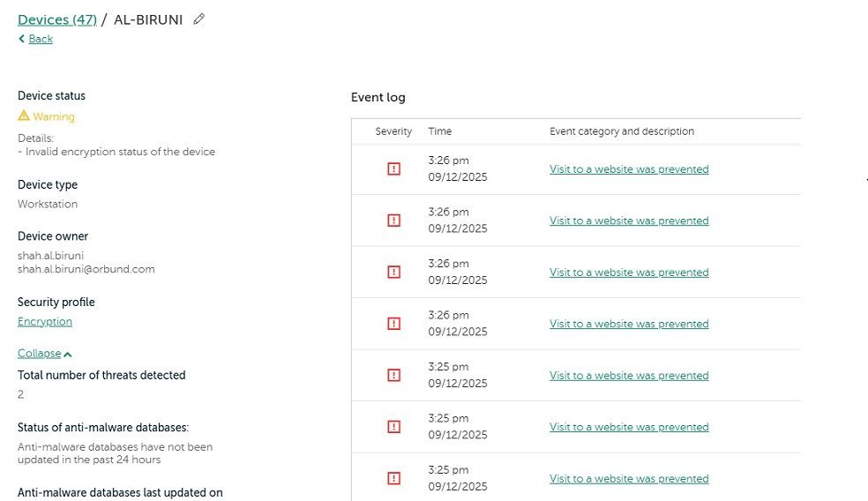
Task: Click the first 3:25 pm row's severity icon
Action: (x=393, y=376)
